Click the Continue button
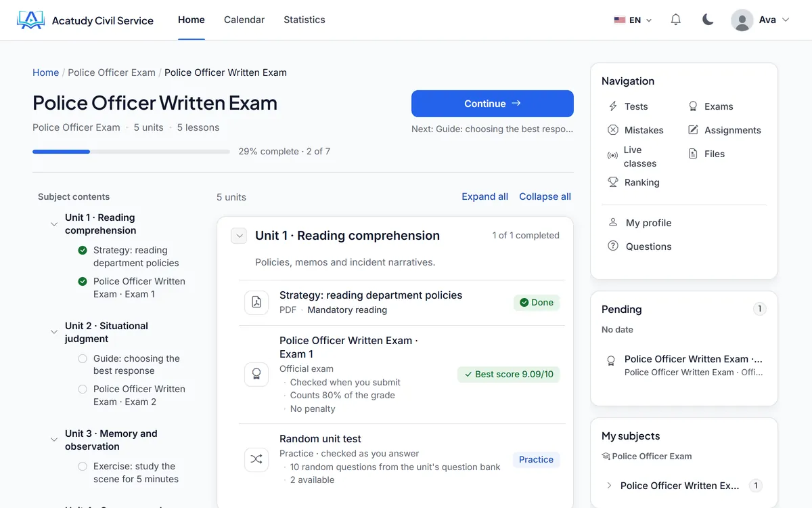This screenshot has width=812, height=508. pos(493,104)
